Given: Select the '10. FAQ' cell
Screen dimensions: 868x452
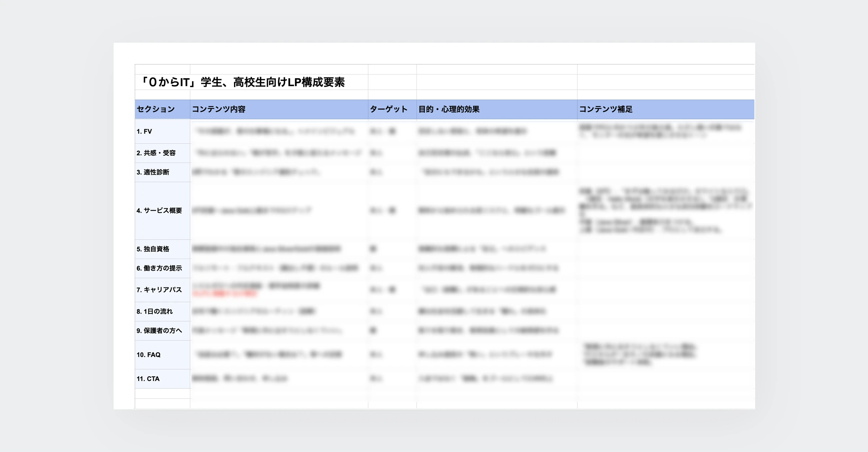Looking at the screenshot, I should click(162, 355).
